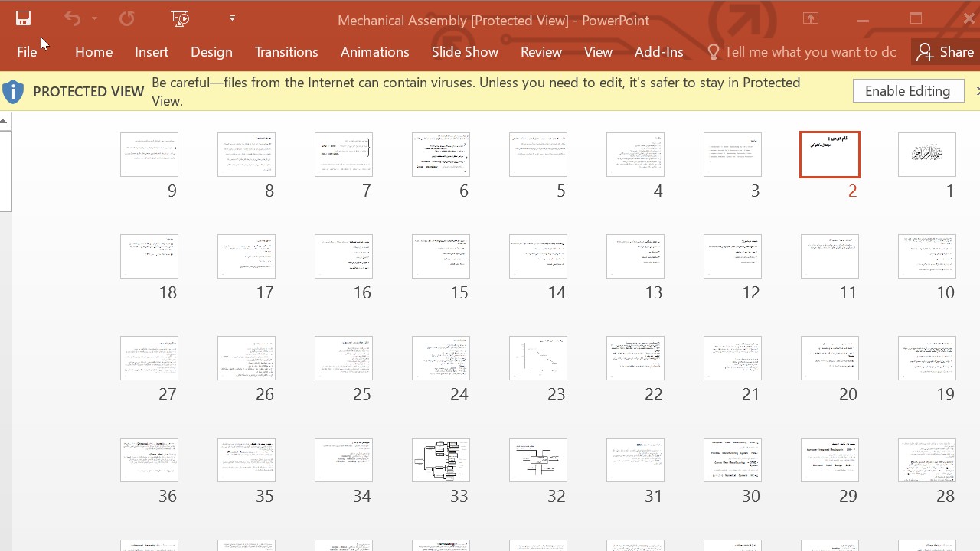Screen dimensions: 980x551
Task: Click the Enable Editing button
Action: [x=907, y=91]
